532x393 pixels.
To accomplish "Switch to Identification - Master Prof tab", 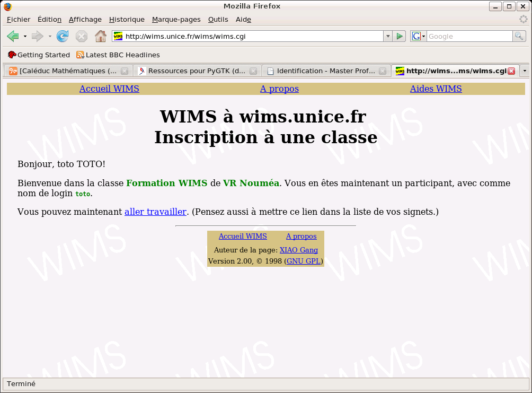I will click(326, 71).
